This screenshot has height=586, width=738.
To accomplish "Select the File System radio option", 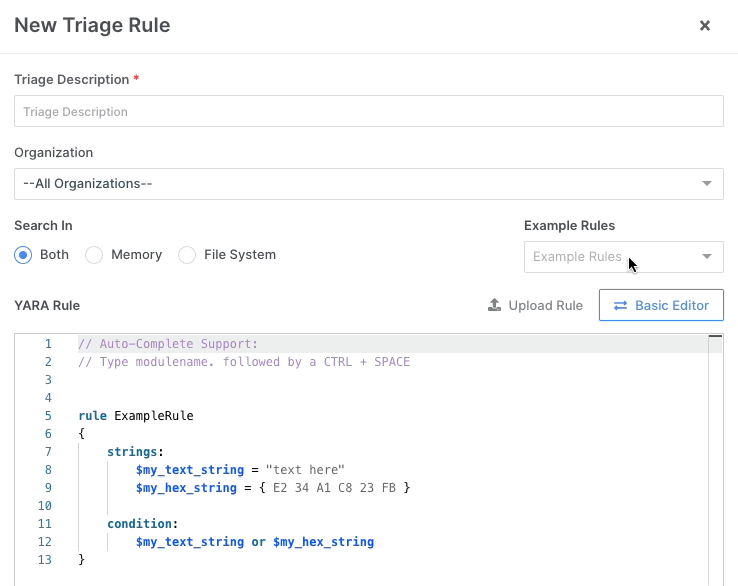I will pyautogui.click(x=187, y=255).
